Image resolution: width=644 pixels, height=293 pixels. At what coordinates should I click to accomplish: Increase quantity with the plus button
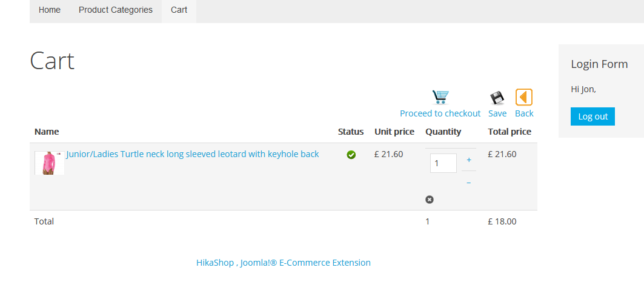coord(469,160)
